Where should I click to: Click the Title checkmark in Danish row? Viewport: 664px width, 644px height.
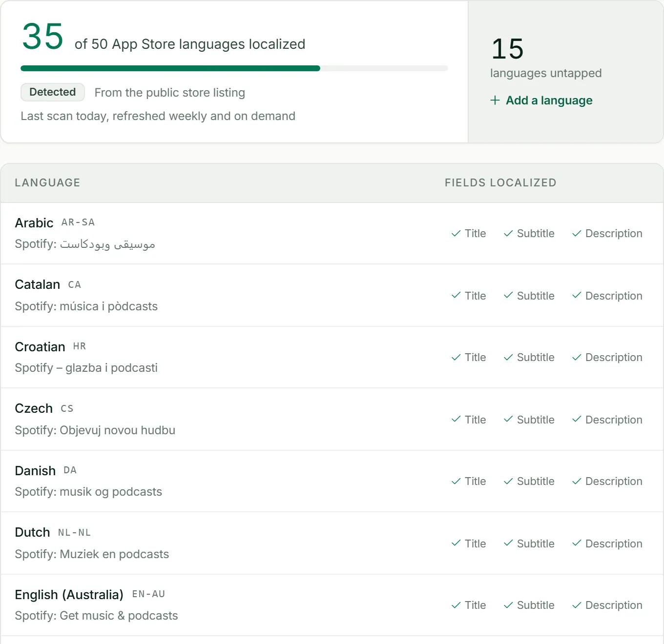(x=456, y=482)
